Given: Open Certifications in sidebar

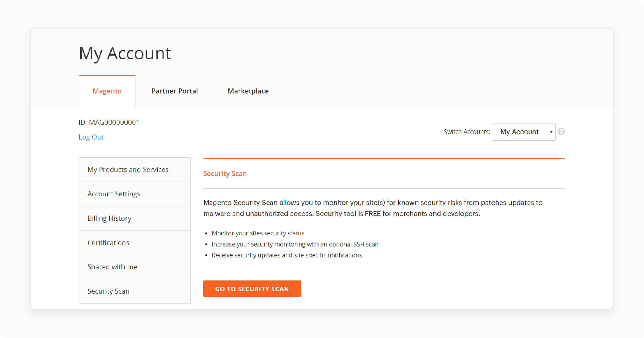Looking at the screenshot, I should [135, 243].
